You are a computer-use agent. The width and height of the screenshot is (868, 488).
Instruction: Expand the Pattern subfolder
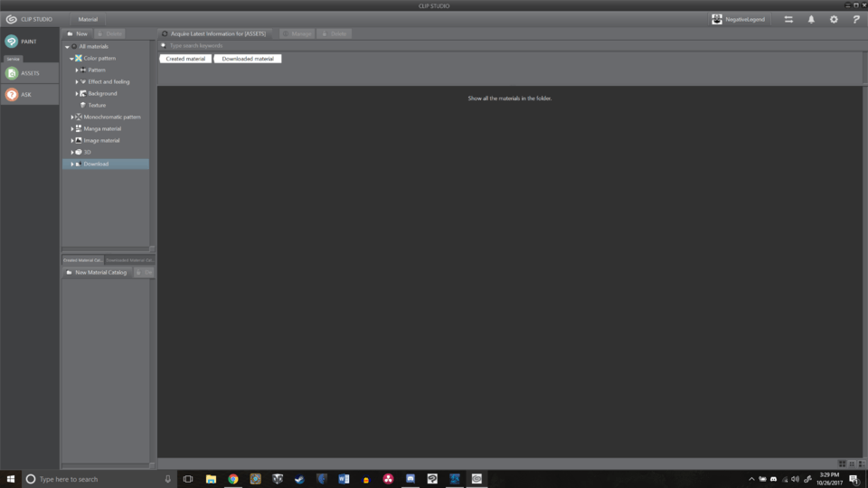point(76,70)
